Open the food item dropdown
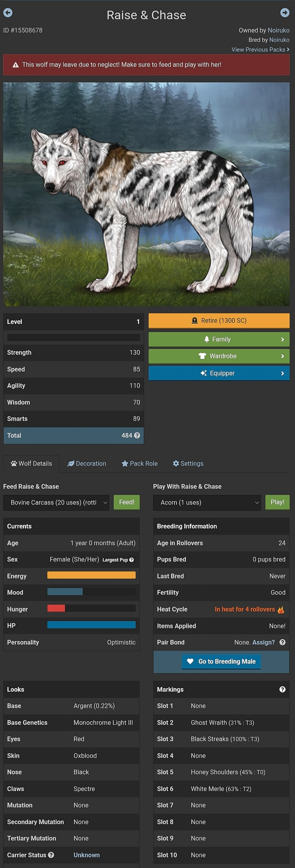This screenshot has height=868, width=295. 56,503
